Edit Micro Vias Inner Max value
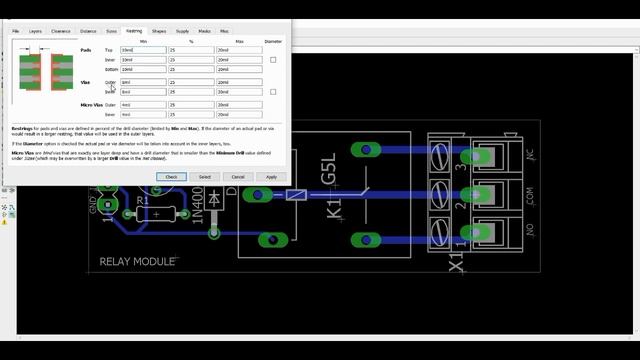This screenshot has height=360, width=640. point(239,115)
